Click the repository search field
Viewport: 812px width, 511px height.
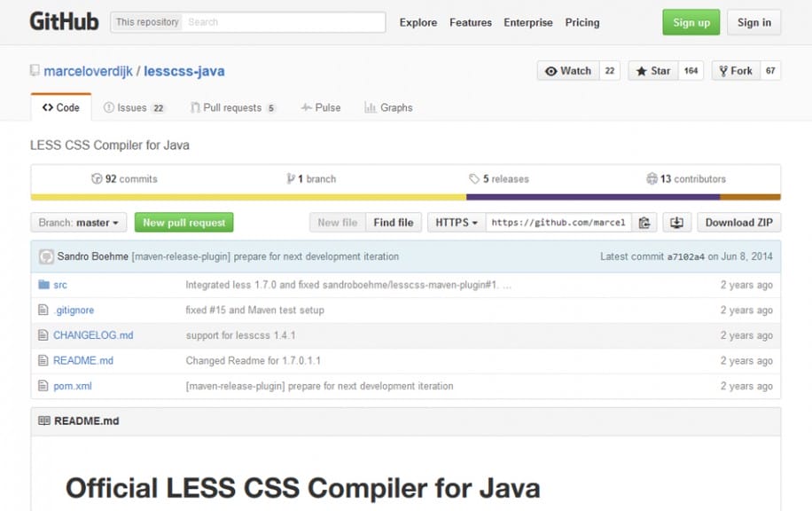pyautogui.click(x=284, y=22)
